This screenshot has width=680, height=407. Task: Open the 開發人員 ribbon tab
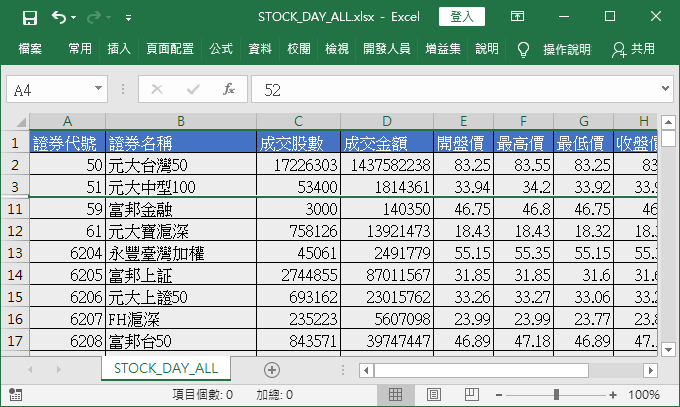[x=386, y=49]
